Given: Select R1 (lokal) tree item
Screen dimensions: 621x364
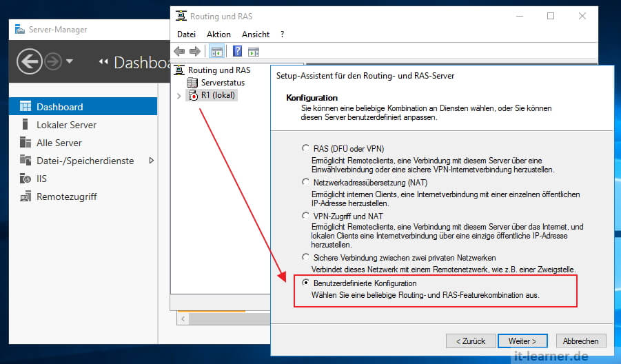Looking at the screenshot, I should click(218, 95).
